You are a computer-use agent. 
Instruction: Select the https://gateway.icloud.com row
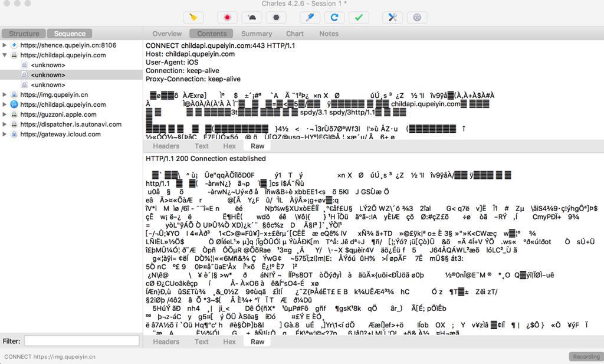[x=71, y=134]
